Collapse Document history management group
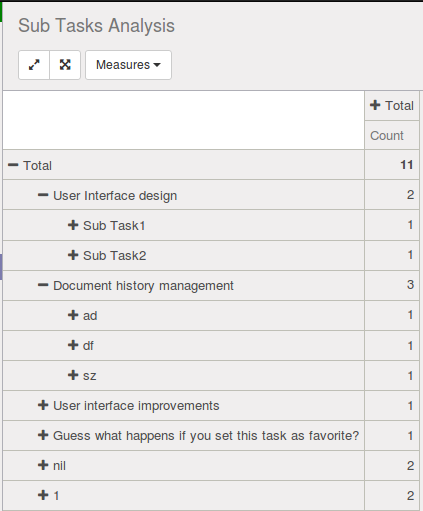Viewport: 423px width, 511px height. 43,285
